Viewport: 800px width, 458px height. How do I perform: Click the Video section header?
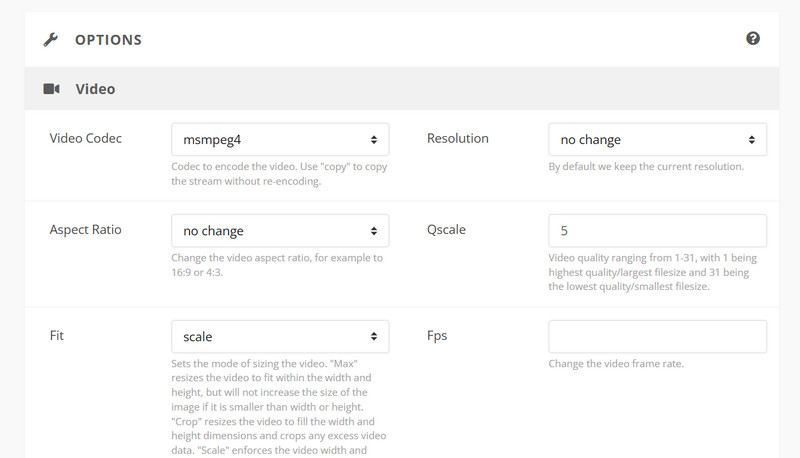coord(402,88)
